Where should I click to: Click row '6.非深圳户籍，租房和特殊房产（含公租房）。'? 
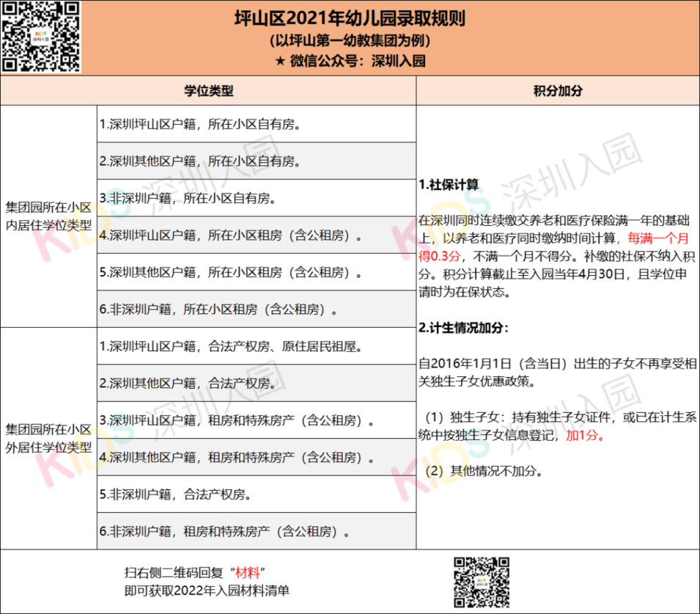tap(257, 531)
